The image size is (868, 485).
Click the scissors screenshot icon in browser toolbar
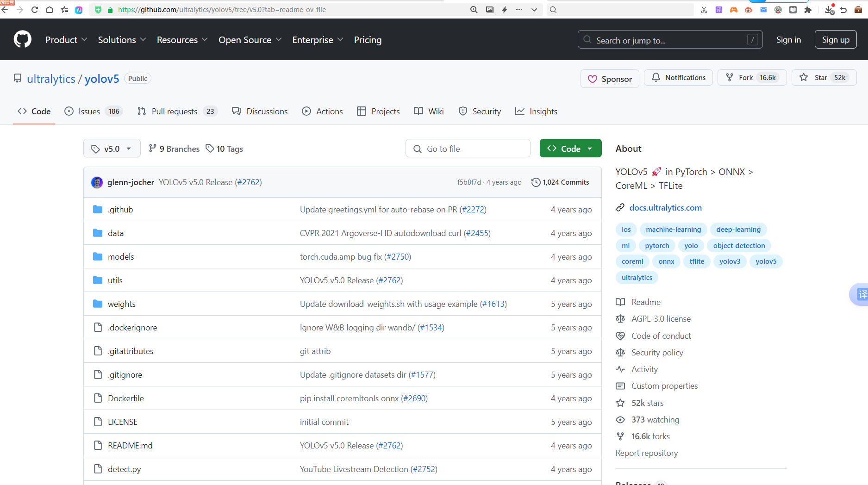[x=704, y=10]
